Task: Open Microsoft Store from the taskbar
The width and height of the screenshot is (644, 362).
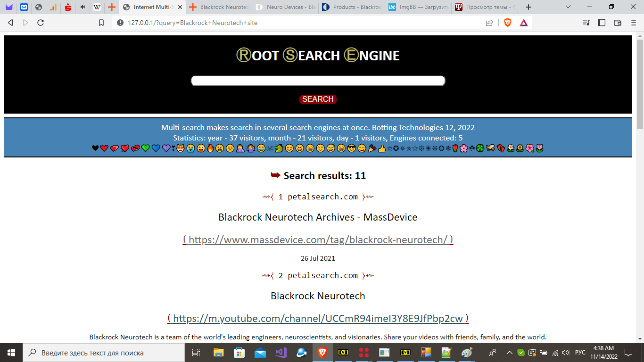Action: coord(239,353)
